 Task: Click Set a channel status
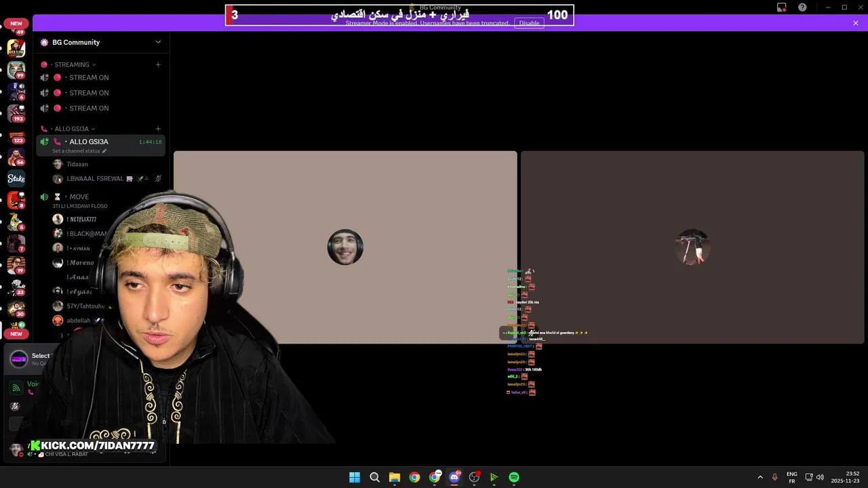[79, 151]
